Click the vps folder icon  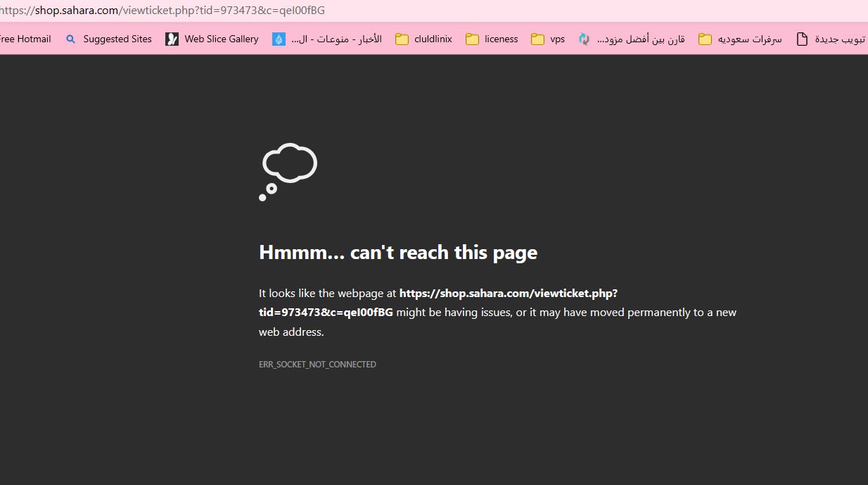[x=537, y=39]
